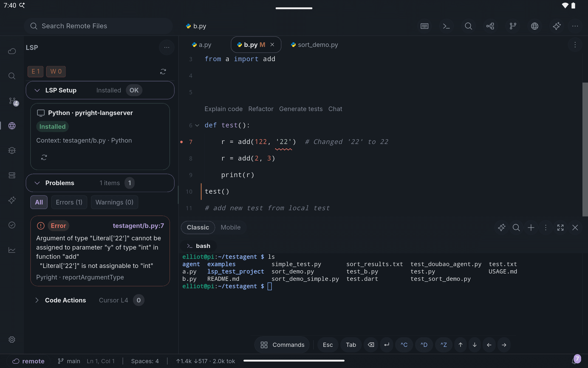Screen dimensions: 588x368
Task: Open the checkmark tasks sidebar icon
Action: pos(12,225)
